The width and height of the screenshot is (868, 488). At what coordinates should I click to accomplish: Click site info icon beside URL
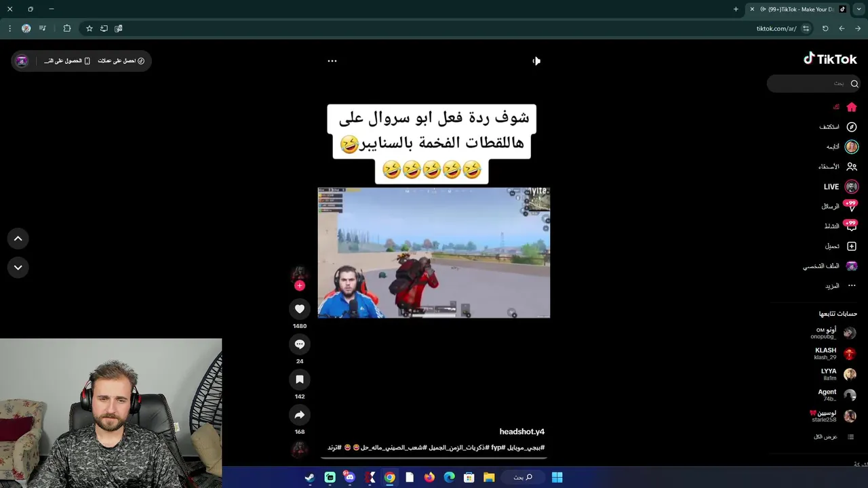806,28
